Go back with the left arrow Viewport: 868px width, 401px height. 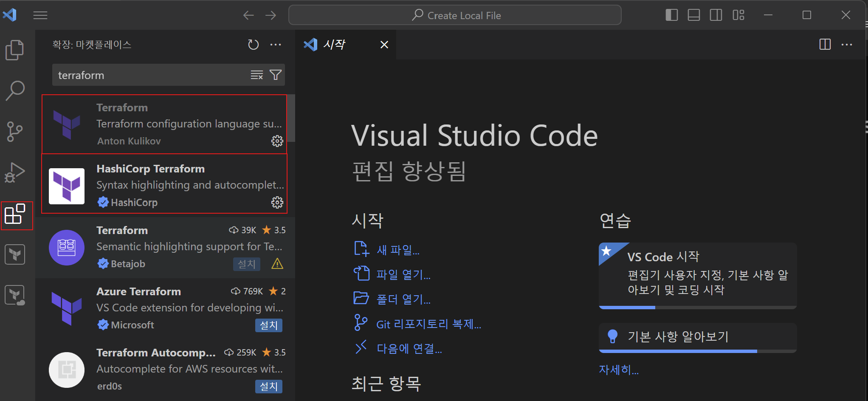coord(248,15)
